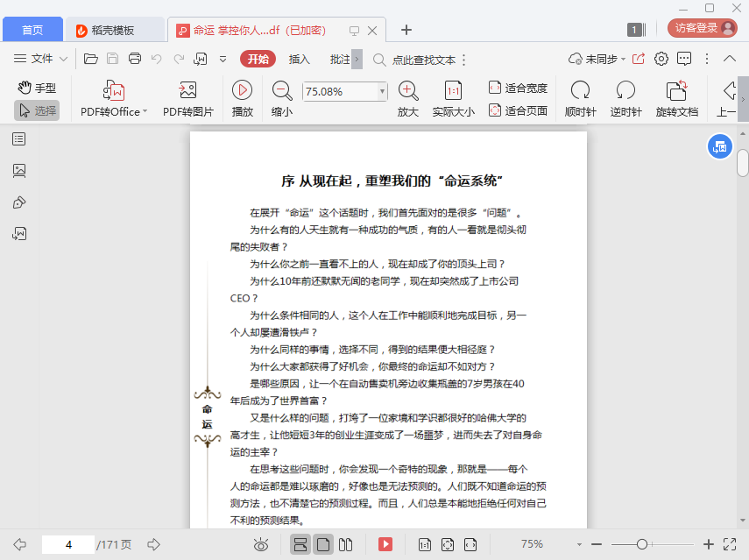Start slideshow with 播放 icon
The width and height of the screenshot is (749, 560).
242,90
